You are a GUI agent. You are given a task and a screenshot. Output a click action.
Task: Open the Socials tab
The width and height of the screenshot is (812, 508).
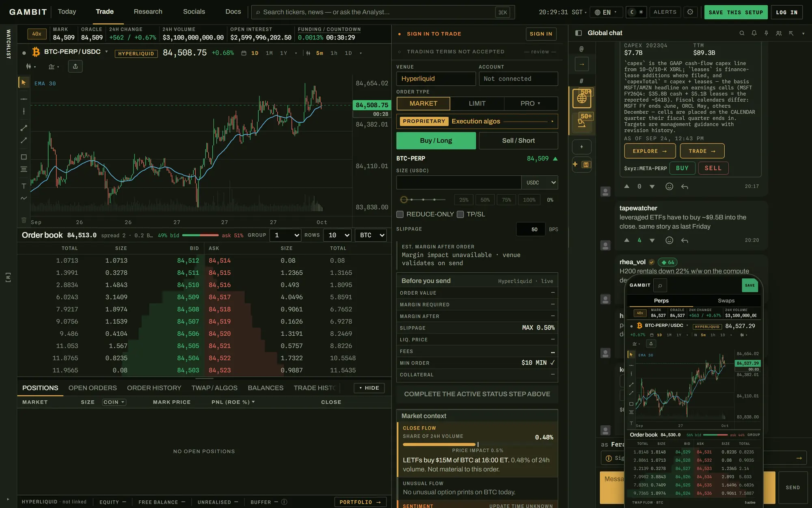click(x=194, y=12)
